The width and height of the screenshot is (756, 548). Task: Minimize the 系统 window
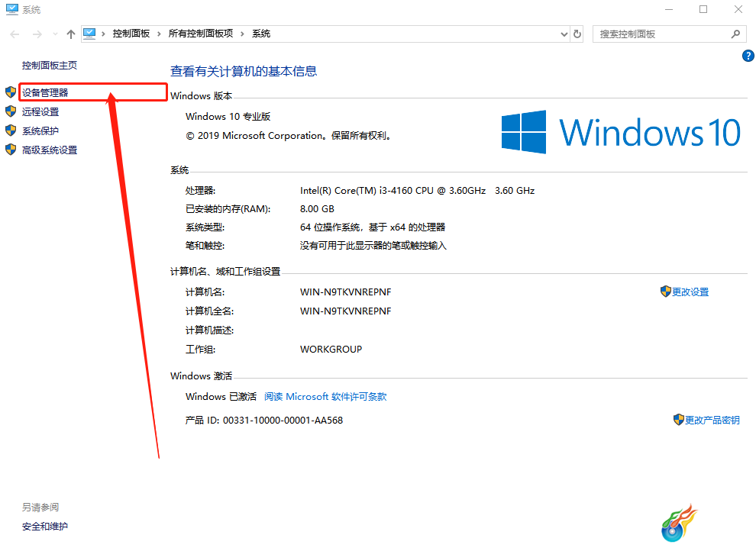point(669,10)
